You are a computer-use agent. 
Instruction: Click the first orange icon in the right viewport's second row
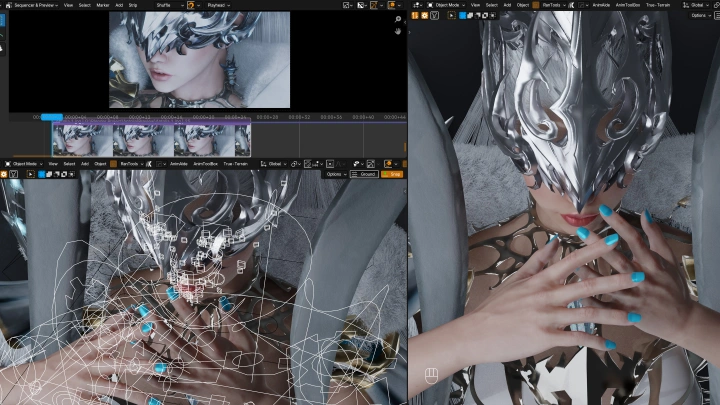[x=415, y=16]
